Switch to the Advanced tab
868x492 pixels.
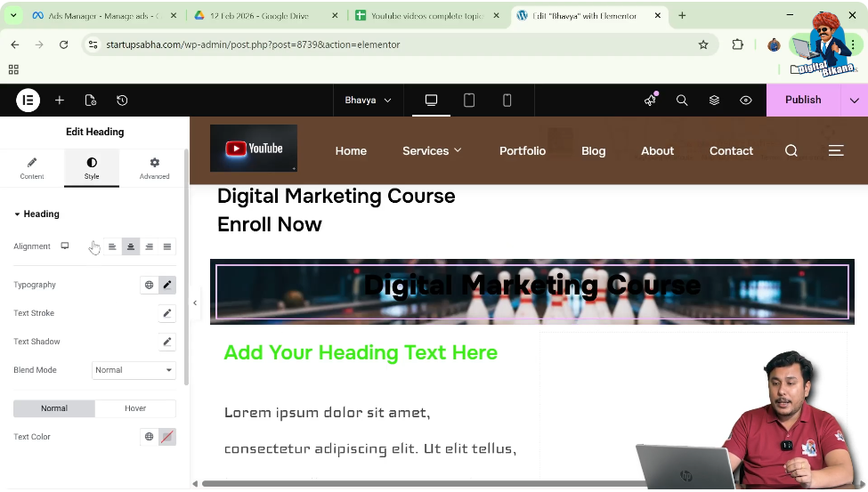154,168
